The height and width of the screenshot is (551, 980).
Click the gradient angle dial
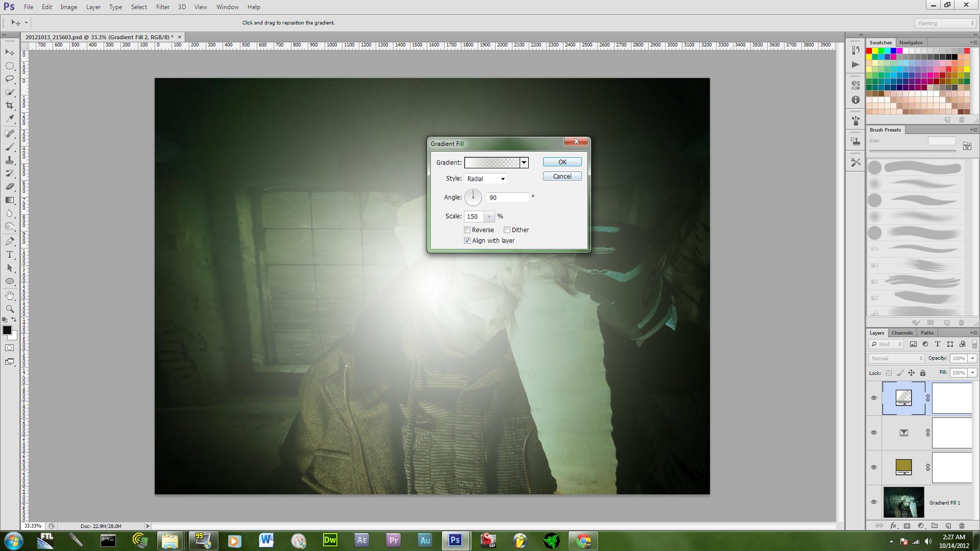pyautogui.click(x=473, y=197)
